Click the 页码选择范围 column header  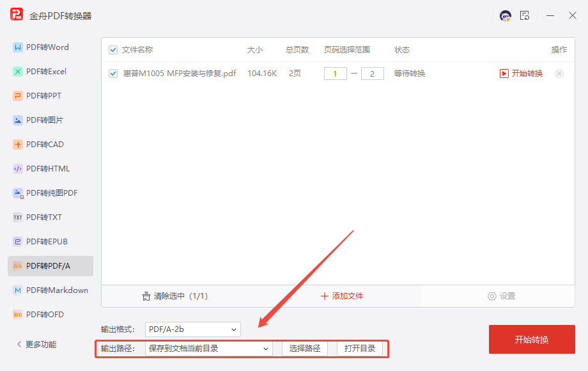(x=347, y=50)
